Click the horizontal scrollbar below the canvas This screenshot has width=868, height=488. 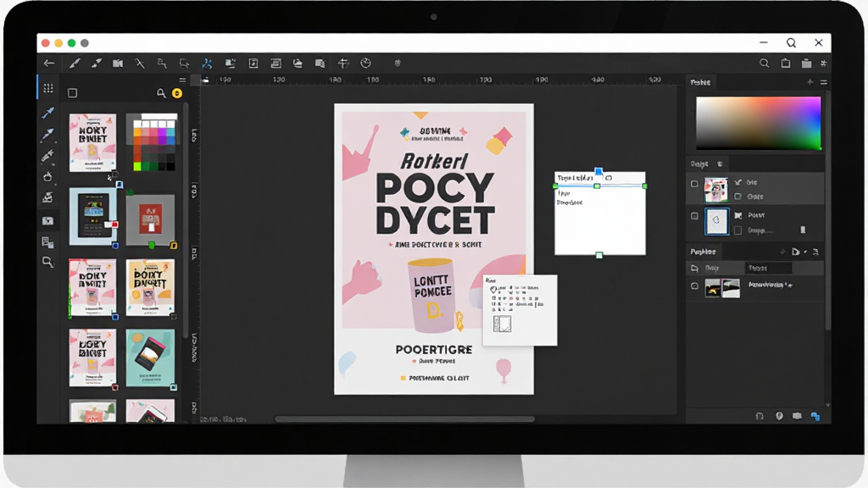pyautogui.click(x=404, y=419)
